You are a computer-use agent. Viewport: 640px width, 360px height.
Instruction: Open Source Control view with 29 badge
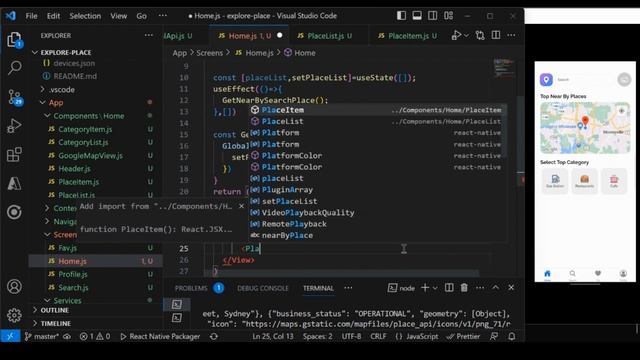15,97
